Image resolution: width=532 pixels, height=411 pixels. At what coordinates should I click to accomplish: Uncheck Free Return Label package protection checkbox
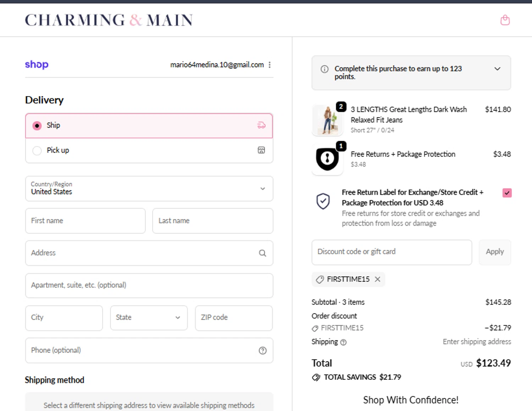[507, 193]
